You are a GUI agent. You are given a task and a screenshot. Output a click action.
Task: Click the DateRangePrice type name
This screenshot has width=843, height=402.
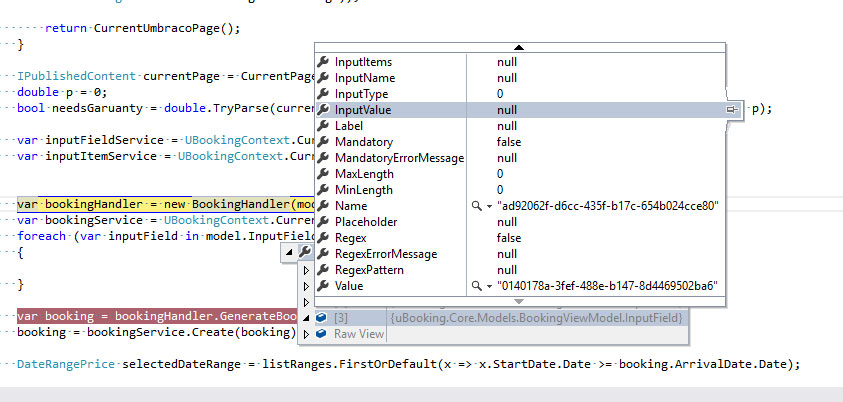click(x=66, y=364)
